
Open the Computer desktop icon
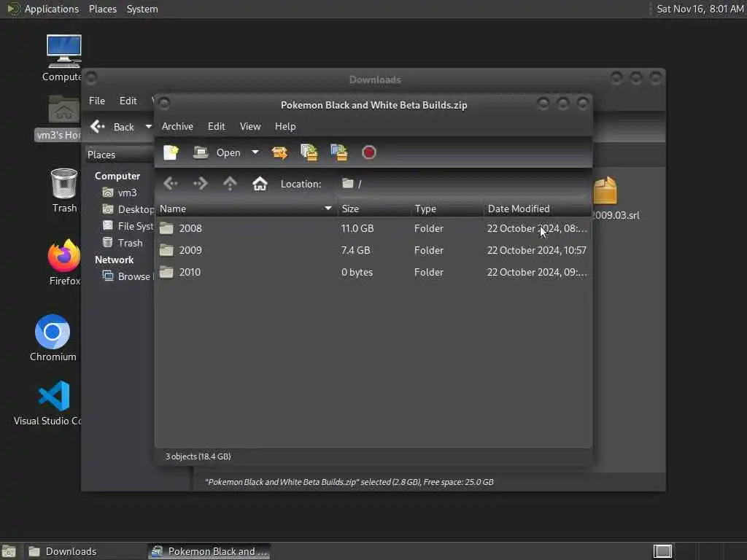[63, 52]
